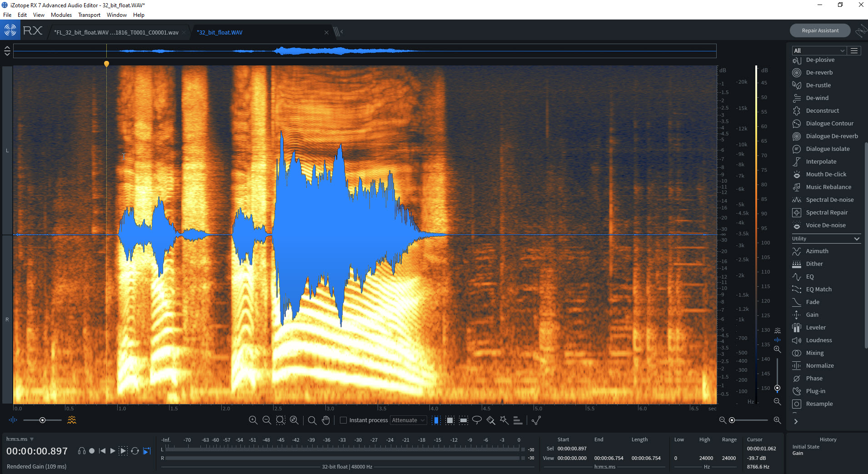
Task: Toggle the Time selection tool
Action: coord(436,420)
